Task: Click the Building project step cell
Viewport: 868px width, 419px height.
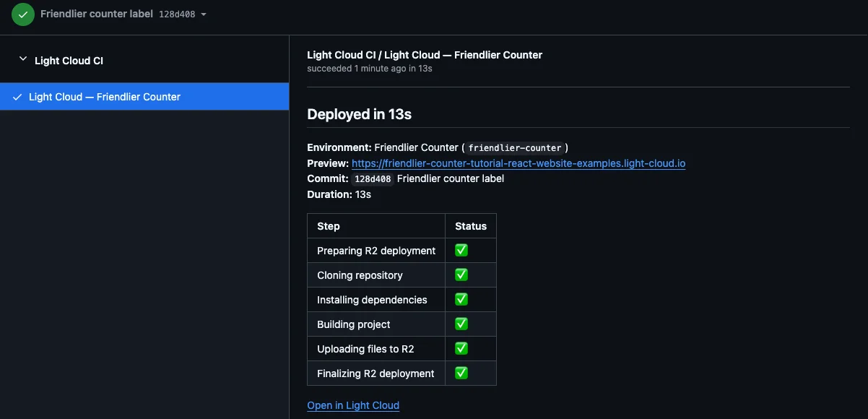Action: pyautogui.click(x=376, y=324)
